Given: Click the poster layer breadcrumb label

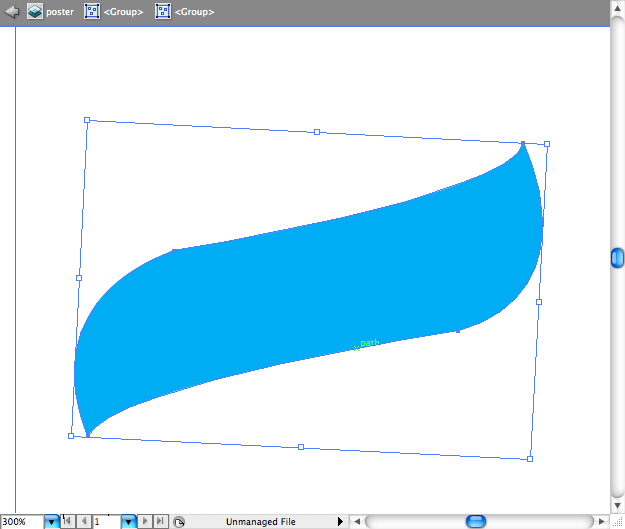Looking at the screenshot, I should click(x=60, y=12).
